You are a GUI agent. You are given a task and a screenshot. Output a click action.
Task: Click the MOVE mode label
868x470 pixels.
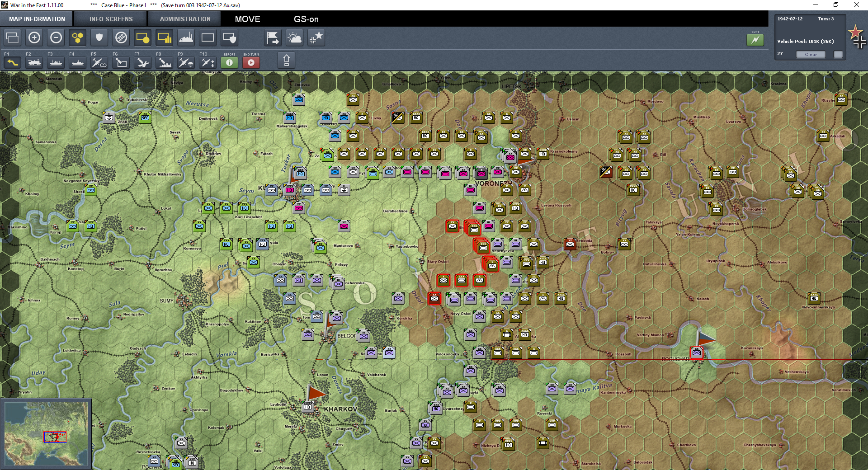(247, 19)
